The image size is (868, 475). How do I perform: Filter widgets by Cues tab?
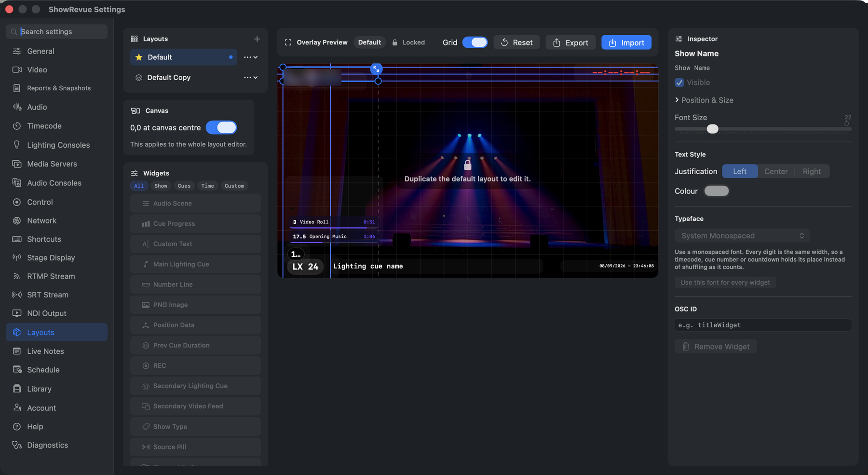(184, 186)
